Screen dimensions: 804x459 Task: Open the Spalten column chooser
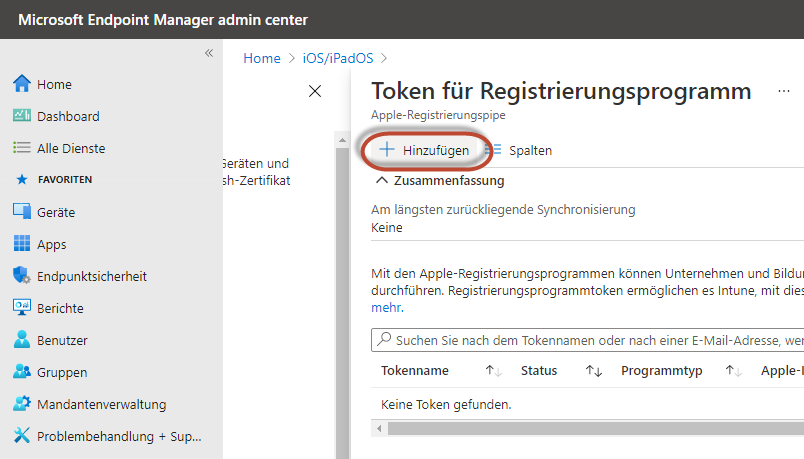[x=519, y=150]
